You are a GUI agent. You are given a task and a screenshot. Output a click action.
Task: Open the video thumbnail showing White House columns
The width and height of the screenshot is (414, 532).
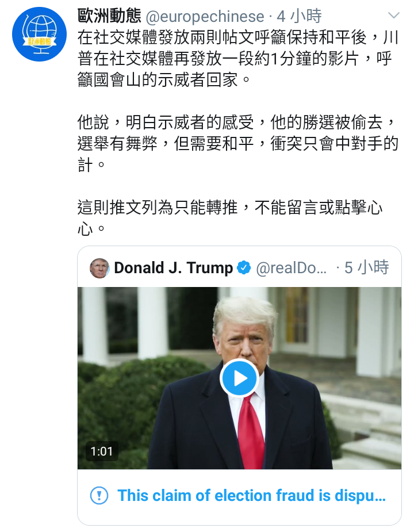pyautogui.click(x=239, y=378)
